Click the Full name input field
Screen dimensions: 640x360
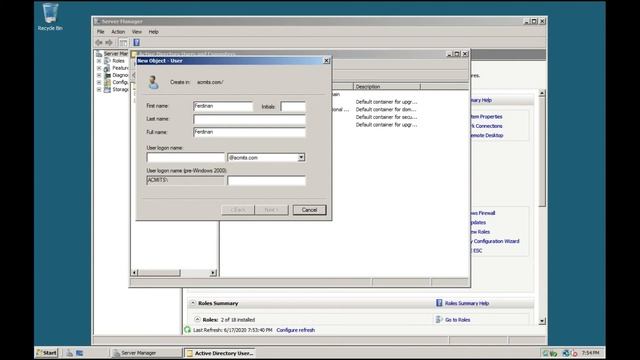click(249, 132)
